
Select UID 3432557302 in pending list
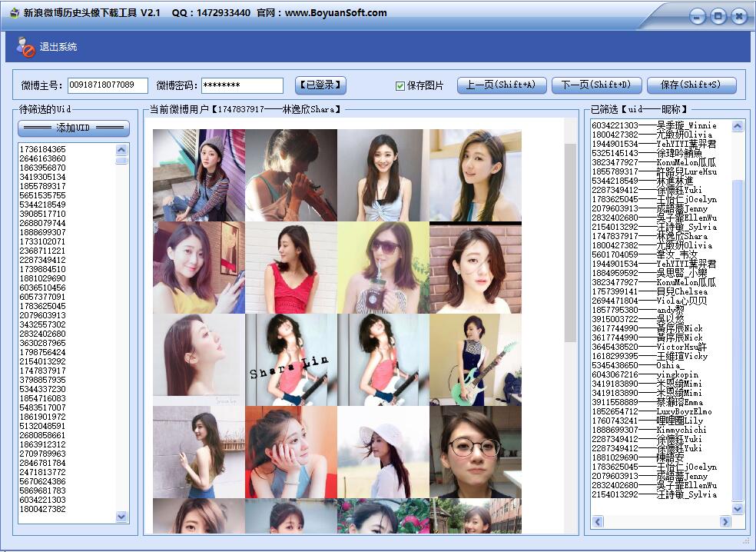point(42,324)
